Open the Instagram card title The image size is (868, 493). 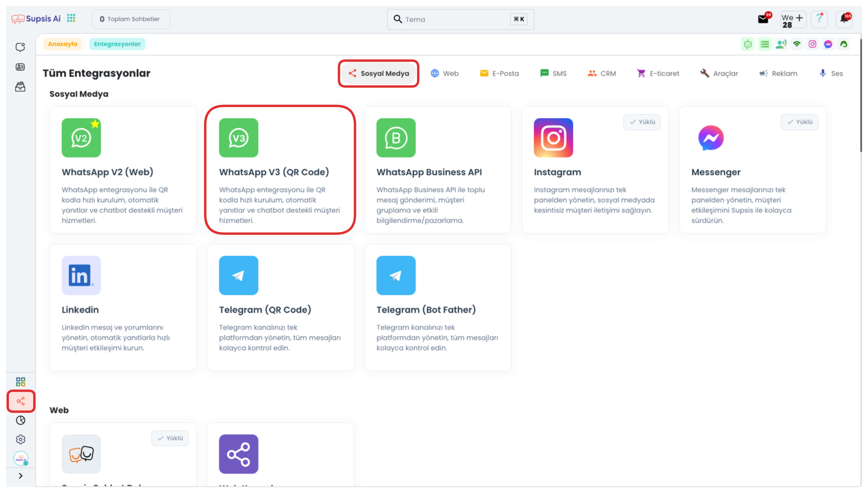tap(557, 172)
